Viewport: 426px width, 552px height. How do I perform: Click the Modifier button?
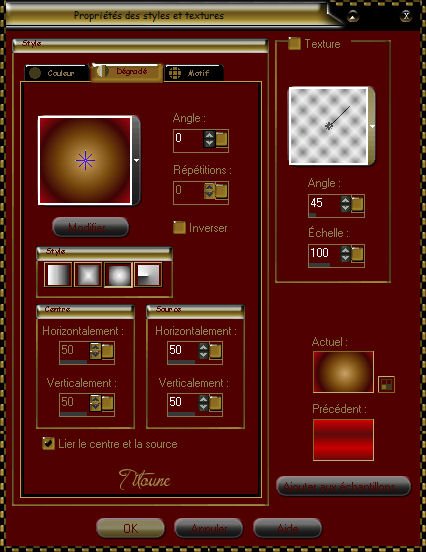click(90, 227)
